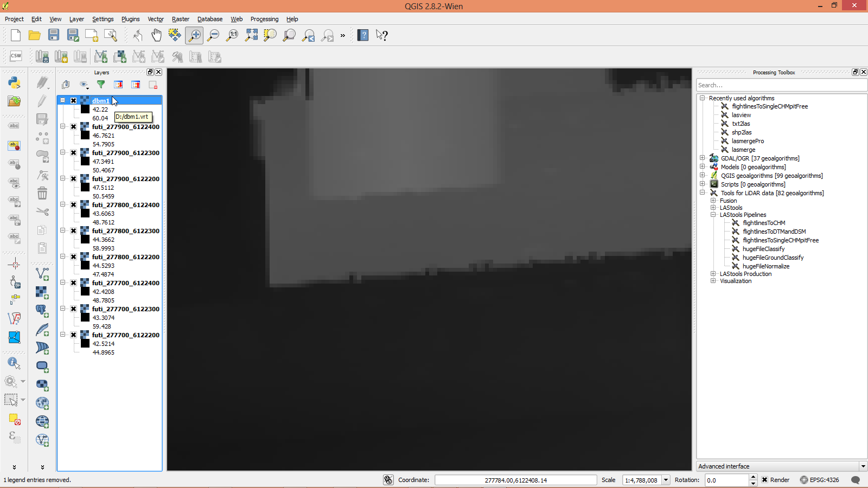Screen dimensions: 868x488
Task: Open the Processing menu
Action: [264, 19]
